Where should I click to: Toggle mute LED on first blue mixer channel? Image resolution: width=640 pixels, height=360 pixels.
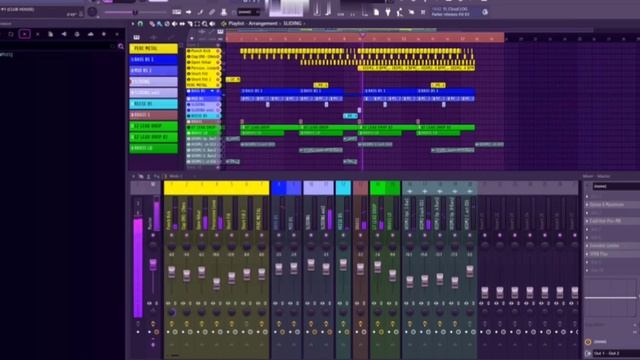tap(279, 236)
